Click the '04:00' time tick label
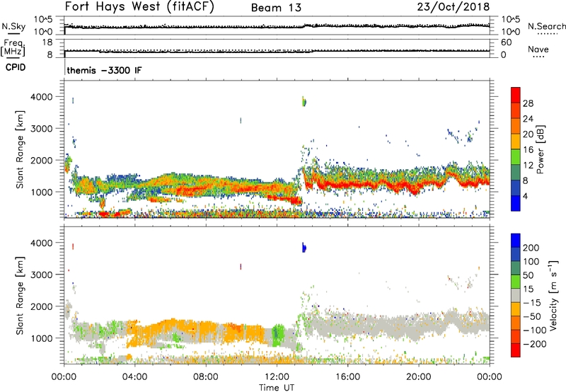Image resolution: width=566 pixels, height=392 pixels. point(135,377)
